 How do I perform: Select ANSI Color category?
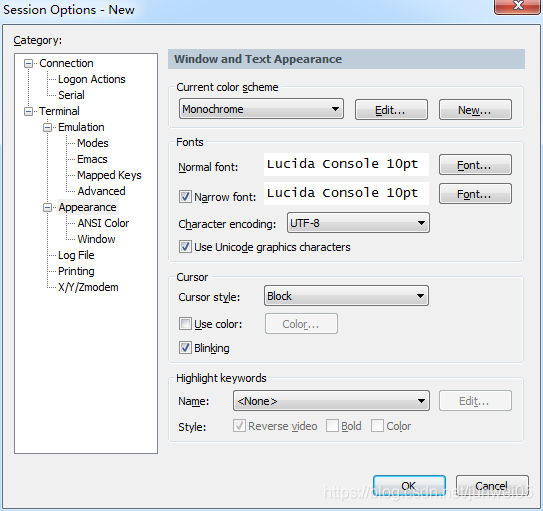coord(103,223)
